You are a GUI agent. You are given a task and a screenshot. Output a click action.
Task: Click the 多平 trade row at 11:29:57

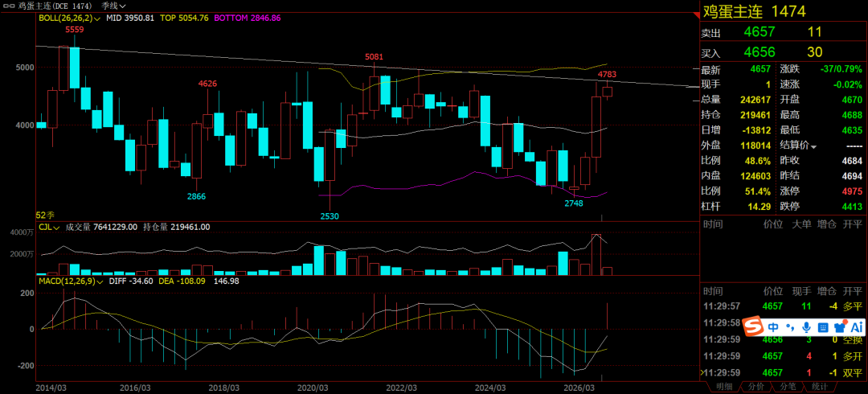[x=784, y=306]
